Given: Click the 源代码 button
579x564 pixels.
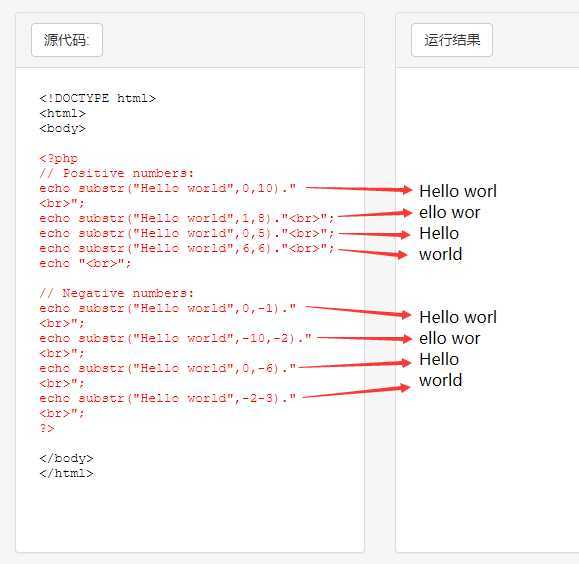Looking at the screenshot, I should click(67, 40).
